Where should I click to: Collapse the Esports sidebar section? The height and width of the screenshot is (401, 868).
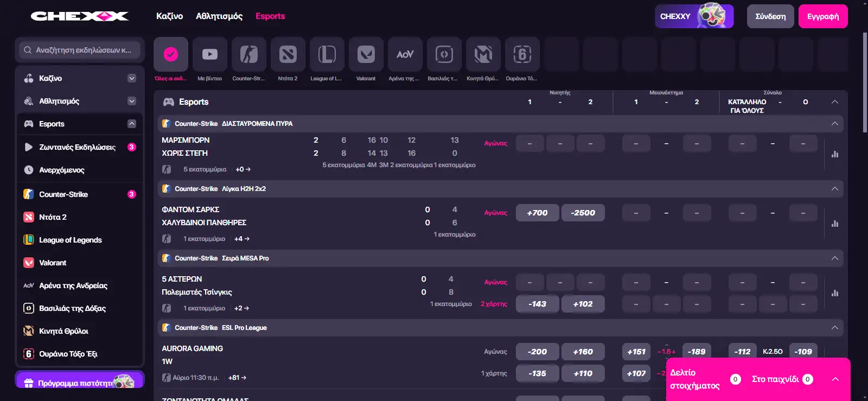[131, 124]
